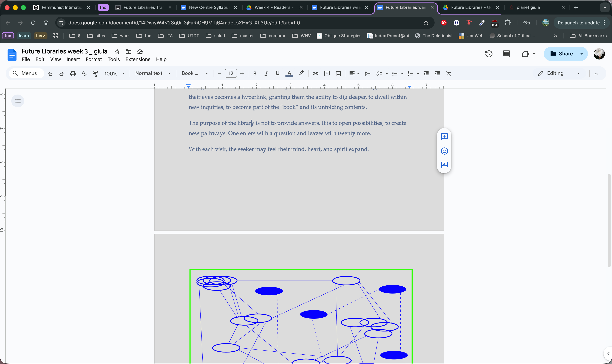Click the paint format roller icon
The image size is (612, 364).
pyautogui.click(x=95, y=74)
